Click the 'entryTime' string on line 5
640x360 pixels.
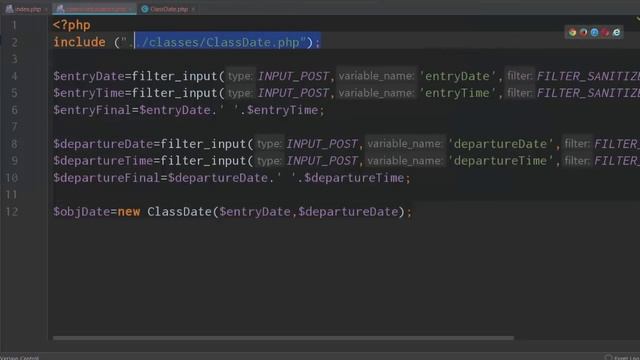[x=457, y=93]
